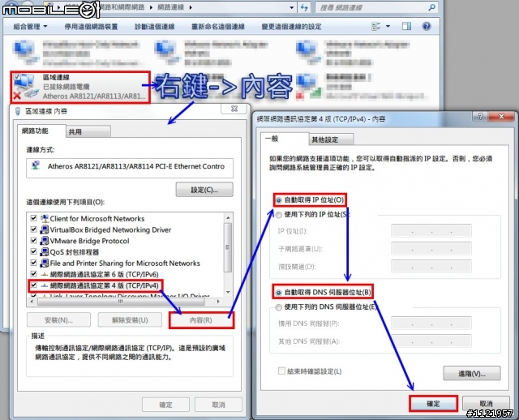Viewport: 519px width, 420px height.
Task: Click the QoS 封包排程器 icon
Action: [45, 252]
